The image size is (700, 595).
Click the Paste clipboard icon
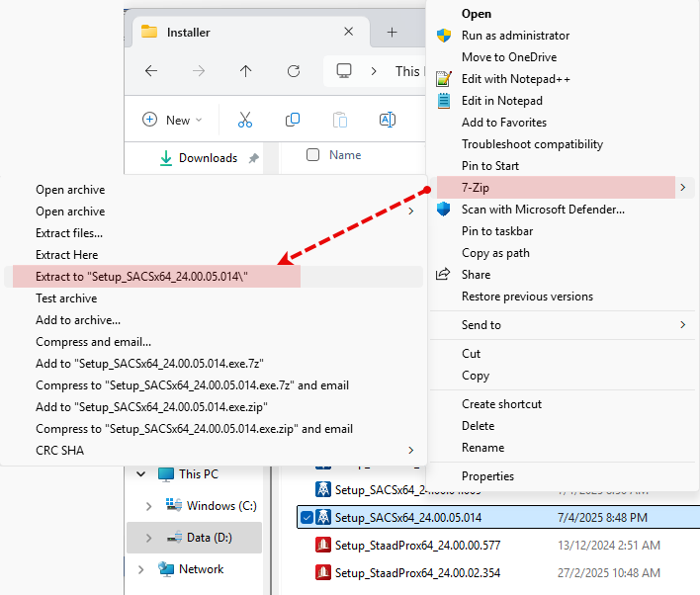(x=340, y=120)
